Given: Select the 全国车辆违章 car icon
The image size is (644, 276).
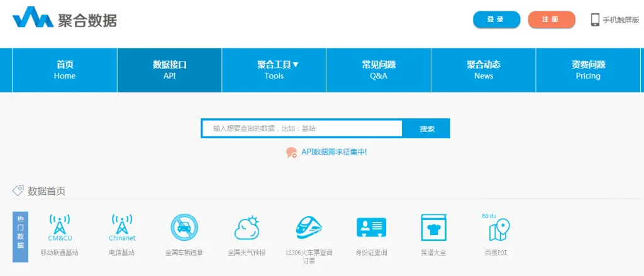Looking at the screenshot, I should coord(184,227).
